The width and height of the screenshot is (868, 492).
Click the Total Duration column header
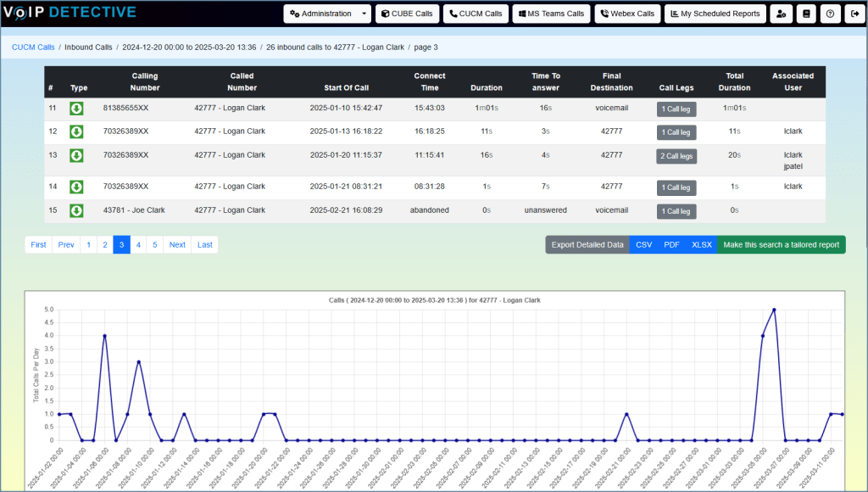coord(735,81)
